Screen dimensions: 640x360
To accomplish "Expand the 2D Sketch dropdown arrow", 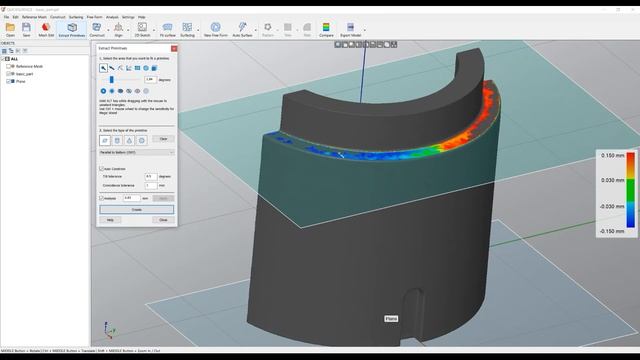I will click(x=154, y=30).
